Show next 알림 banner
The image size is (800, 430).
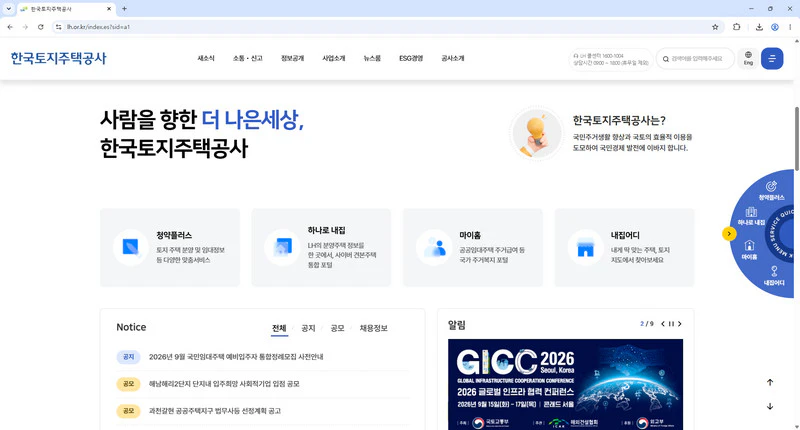680,324
